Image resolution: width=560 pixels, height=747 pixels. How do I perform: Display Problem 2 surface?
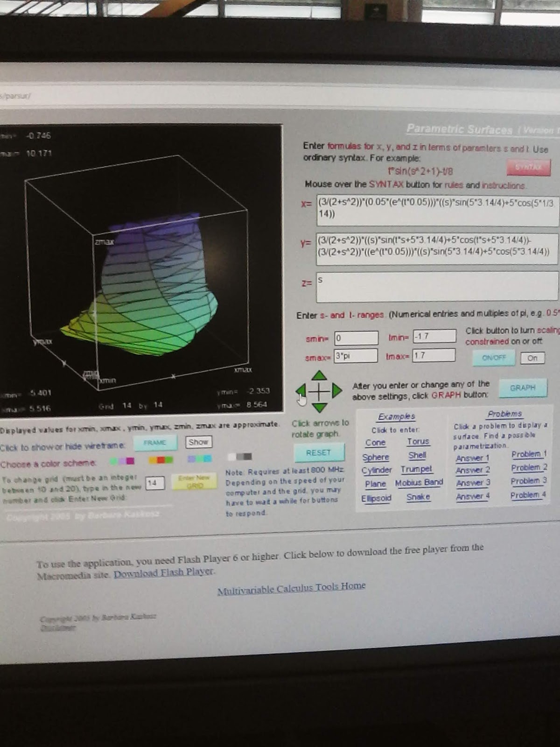point(529,467)
